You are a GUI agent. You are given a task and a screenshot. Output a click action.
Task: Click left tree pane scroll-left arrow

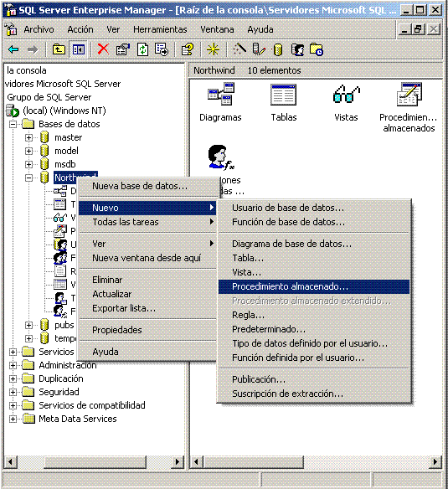pyautogui.click(x=11, y=461)
